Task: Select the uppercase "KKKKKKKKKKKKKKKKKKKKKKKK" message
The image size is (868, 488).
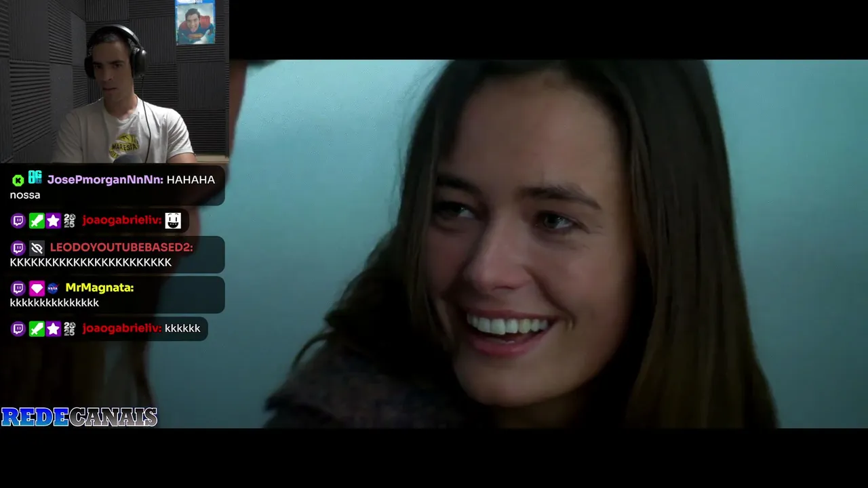Action: (x=91, y=262)
